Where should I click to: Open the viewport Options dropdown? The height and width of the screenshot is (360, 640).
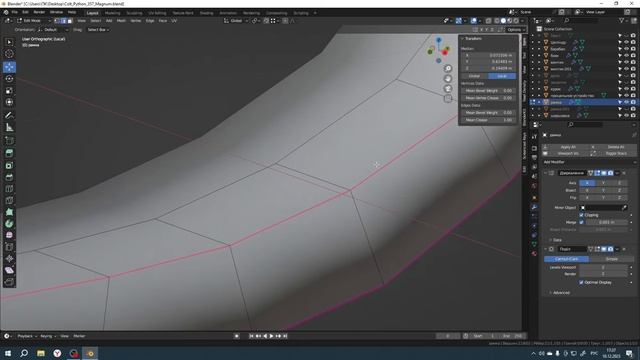point(515,30)
